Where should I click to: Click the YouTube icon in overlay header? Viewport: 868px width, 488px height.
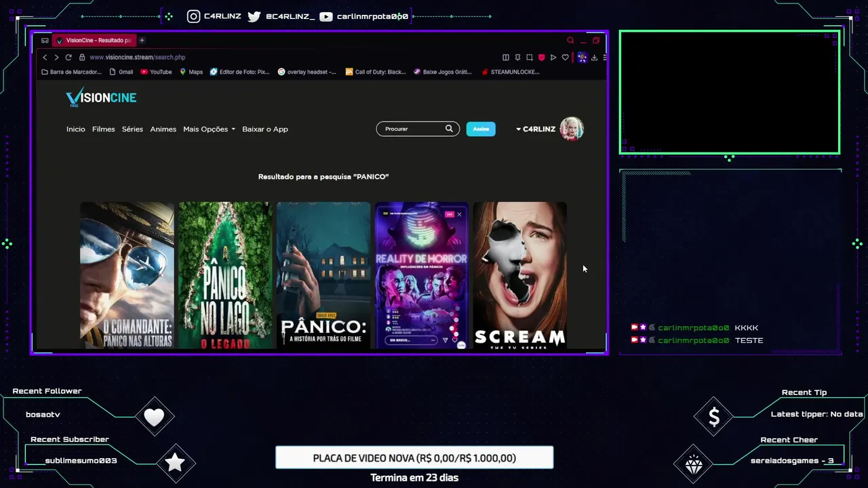click(326, 16)
